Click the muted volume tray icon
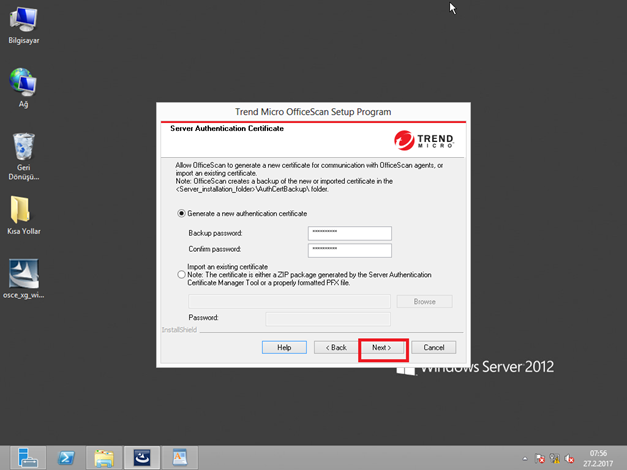The height and width of the screenshot is (470, 627). [569, 458]
